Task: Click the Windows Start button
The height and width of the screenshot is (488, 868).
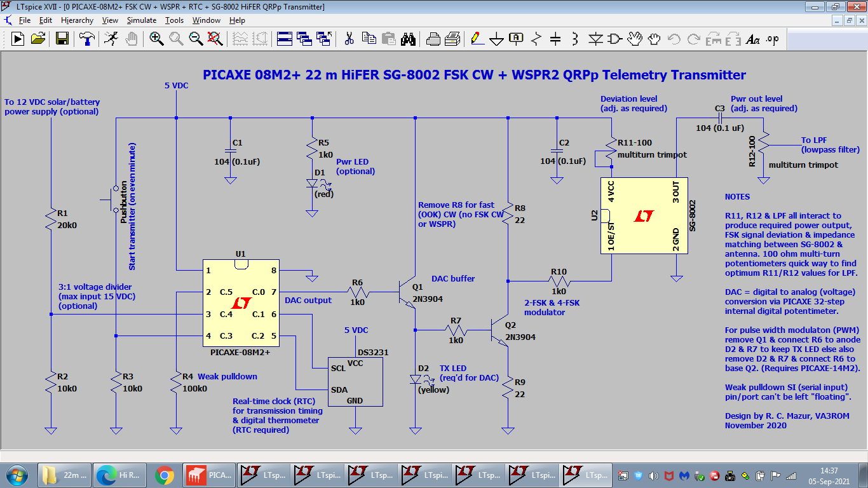Action: 17,475
